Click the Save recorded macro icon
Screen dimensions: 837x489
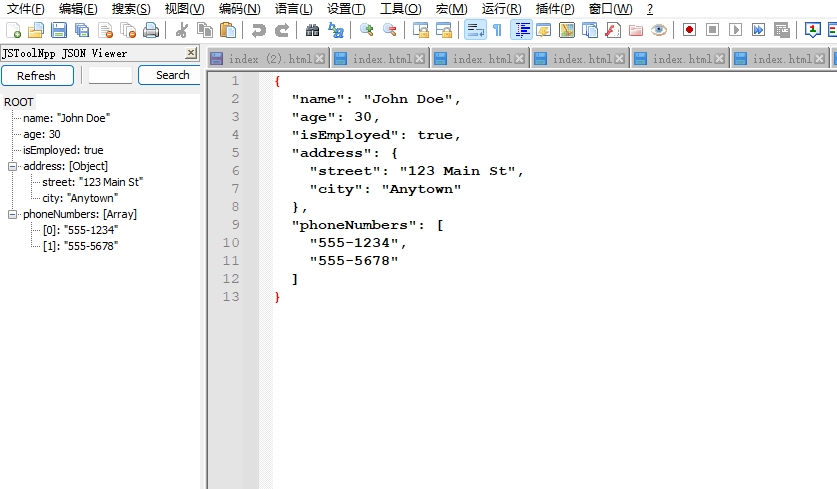781,30
